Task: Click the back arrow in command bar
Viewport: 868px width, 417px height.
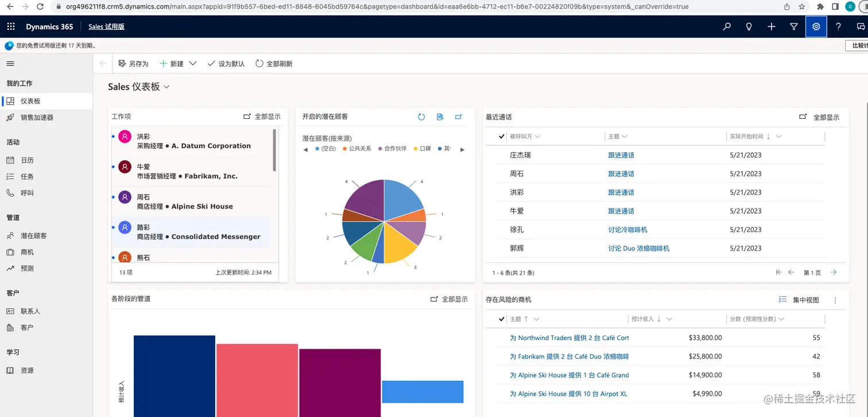Action: click(x=103, y=64)
